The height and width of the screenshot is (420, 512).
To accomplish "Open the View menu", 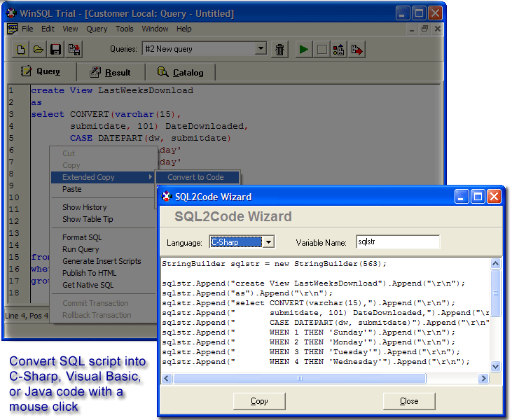I will 70,29.
